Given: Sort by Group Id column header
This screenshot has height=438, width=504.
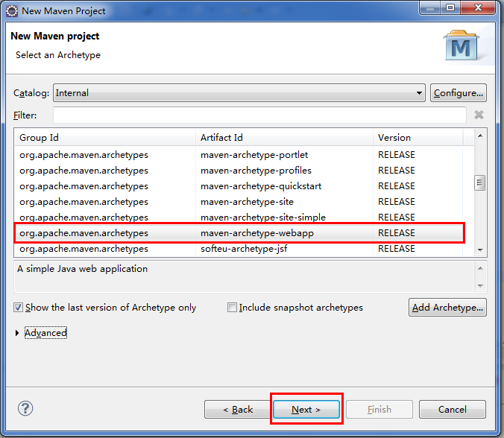Looking at the screenshot, I should point(105,138).
